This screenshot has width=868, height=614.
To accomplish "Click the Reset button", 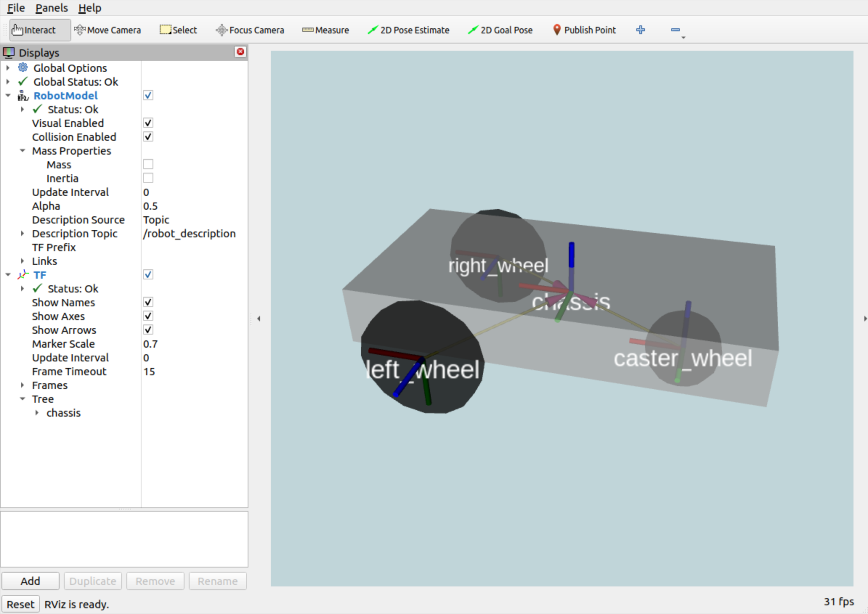I will point(20,604).
